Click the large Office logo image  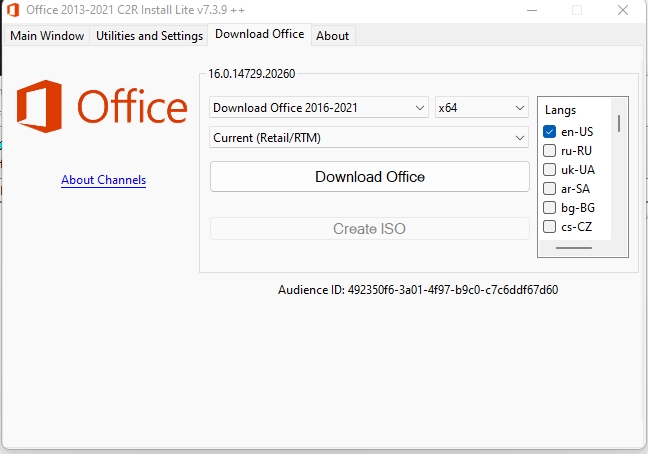[102, 107]
